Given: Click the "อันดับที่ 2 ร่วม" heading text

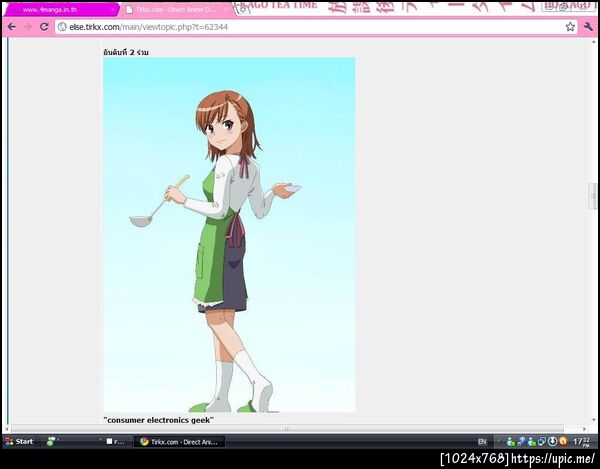Looking at the screenshot, I should pos(126,52).
